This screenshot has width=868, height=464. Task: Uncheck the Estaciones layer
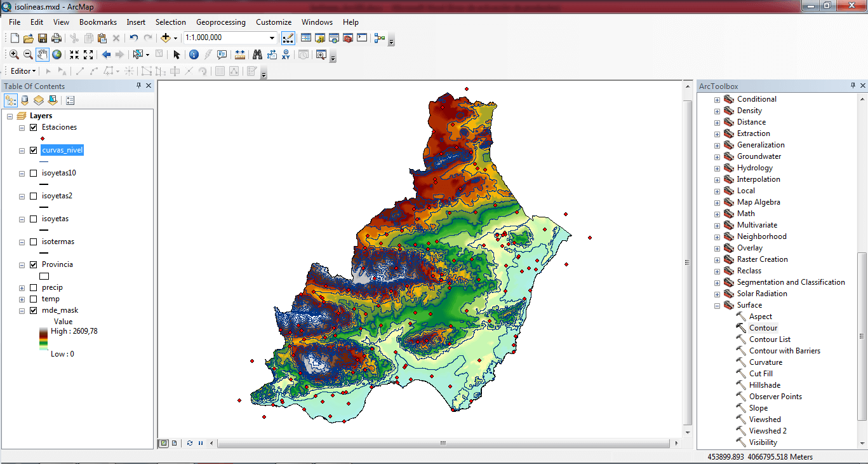coord(34,127)
